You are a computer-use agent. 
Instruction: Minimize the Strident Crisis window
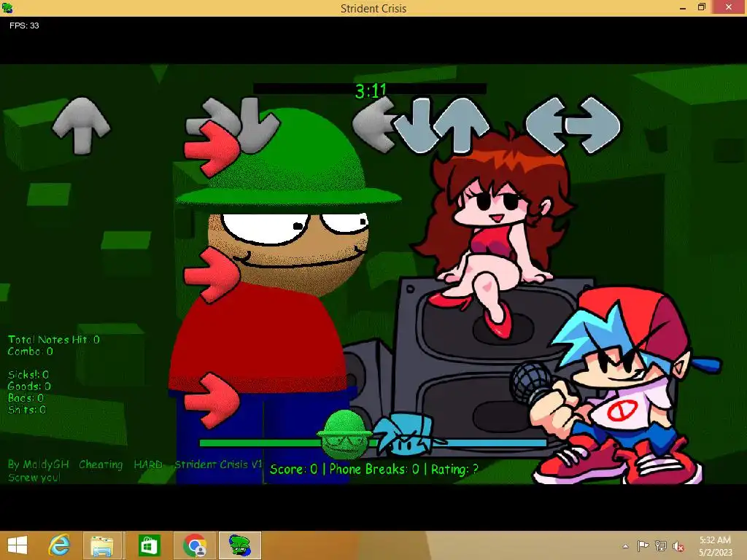683,8
